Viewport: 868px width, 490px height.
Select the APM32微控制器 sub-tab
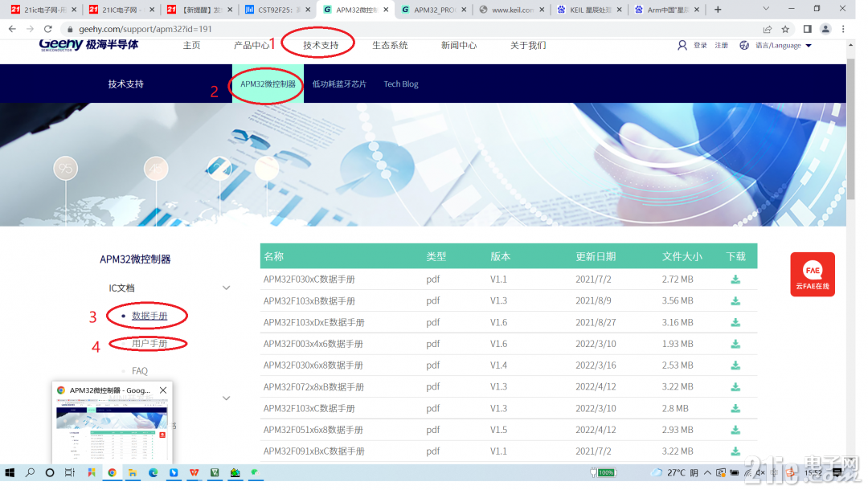coord(268,84)
